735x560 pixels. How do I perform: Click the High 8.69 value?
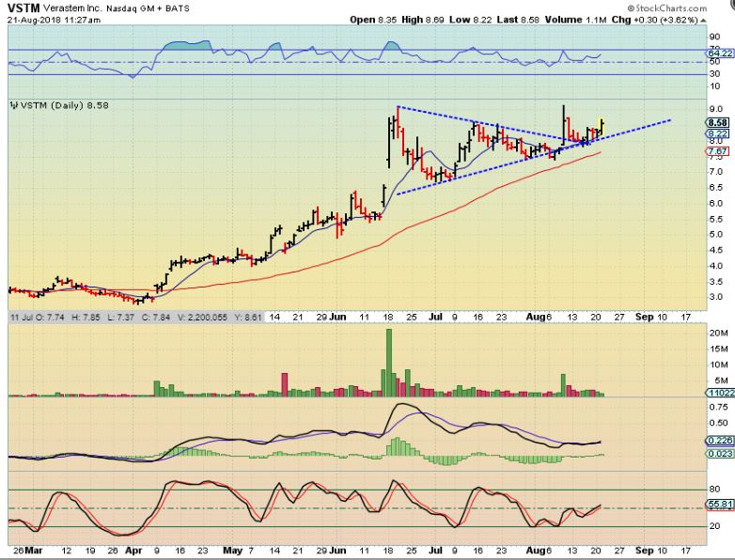423,20
